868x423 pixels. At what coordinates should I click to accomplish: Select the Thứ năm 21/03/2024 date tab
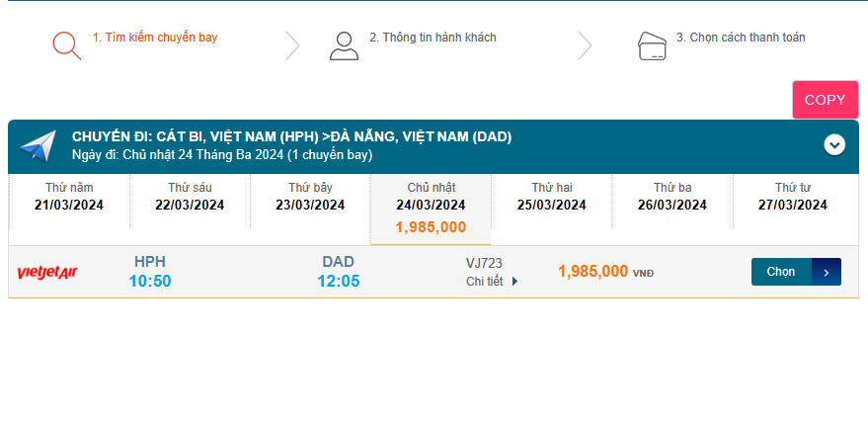[69, 197]
